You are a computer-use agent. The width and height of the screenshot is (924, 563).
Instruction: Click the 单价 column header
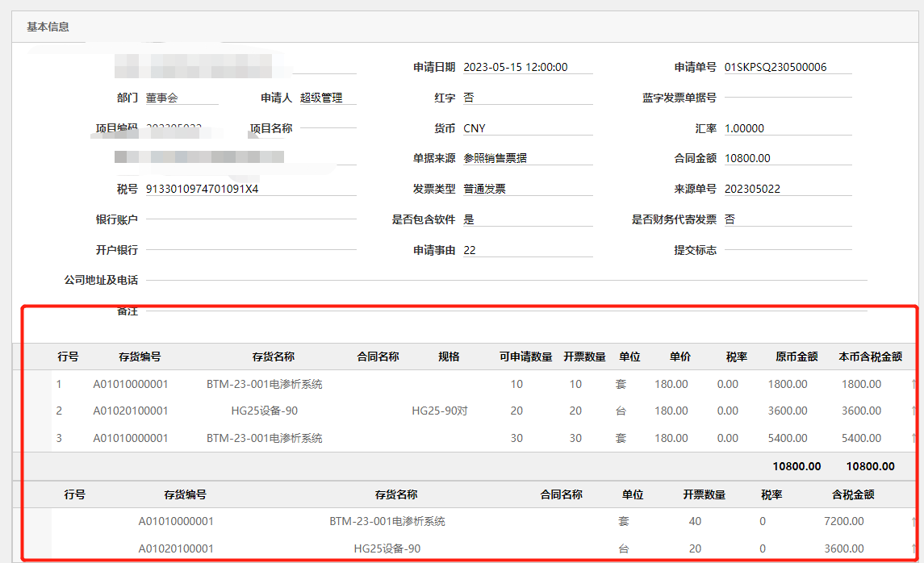pos(680,357)
